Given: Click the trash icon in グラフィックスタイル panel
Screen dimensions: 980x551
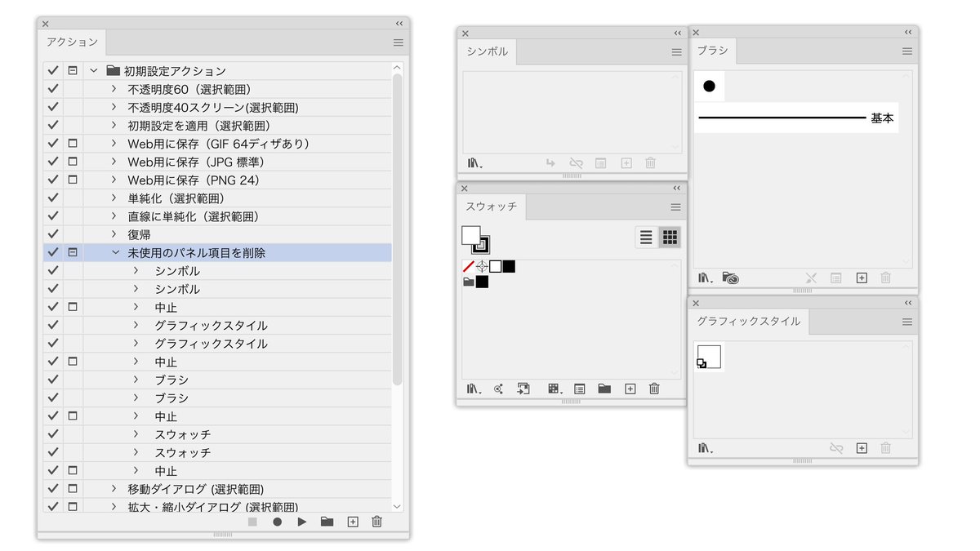Looking at the screenshot, I should [885, 448].
